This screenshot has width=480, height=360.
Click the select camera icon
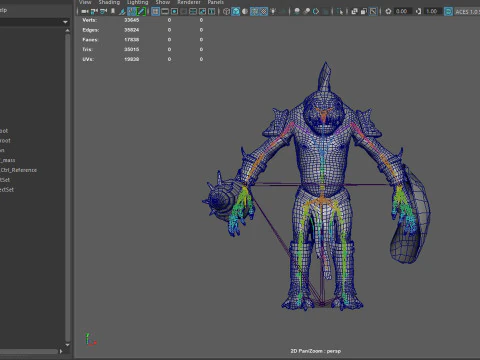click(x=85, y=11)
